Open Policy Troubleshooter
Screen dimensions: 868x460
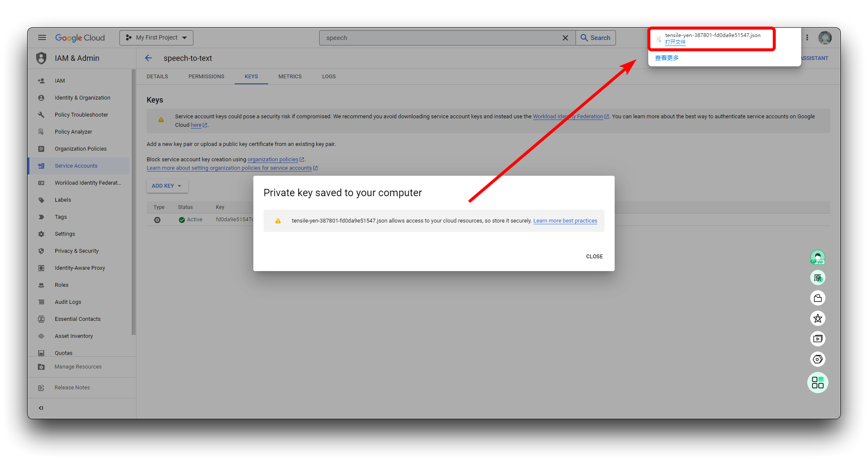coord(79,115)
